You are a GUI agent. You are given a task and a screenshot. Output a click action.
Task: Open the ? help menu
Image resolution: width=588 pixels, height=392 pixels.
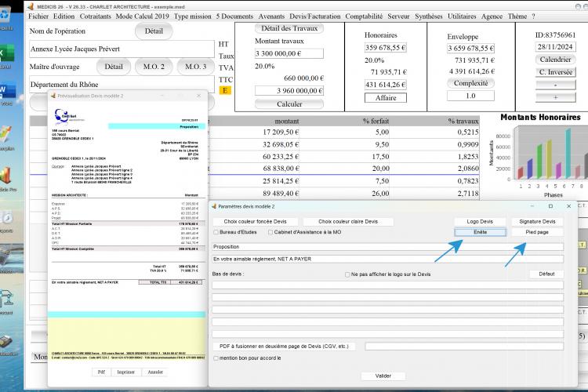pyautogui.click(x=533, y=16)
